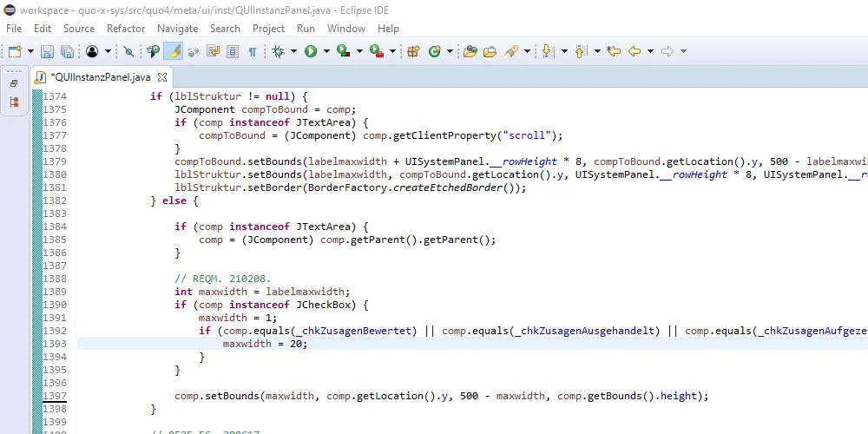Viewport: 868px width, 434px height.
Task: Click the Open Task folder icon
Action: 490,51
